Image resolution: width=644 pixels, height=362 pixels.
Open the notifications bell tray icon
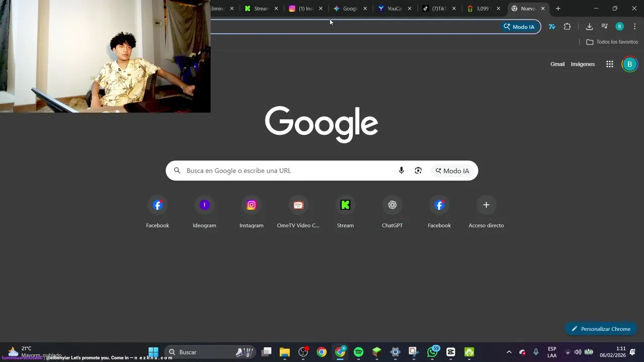click(633, 352)
